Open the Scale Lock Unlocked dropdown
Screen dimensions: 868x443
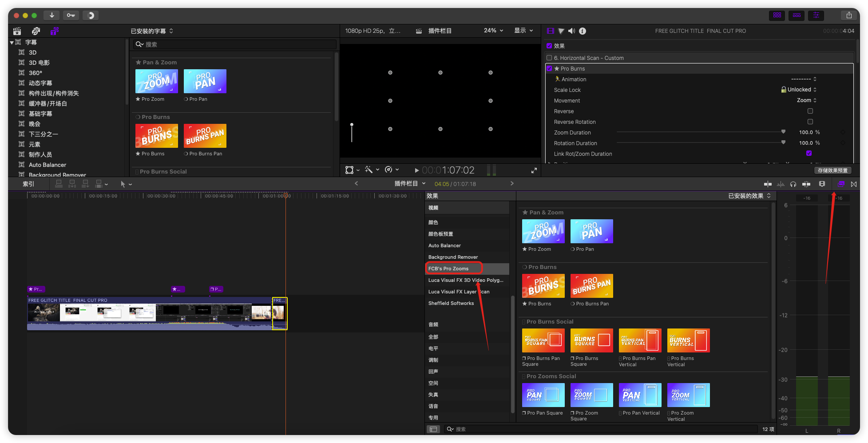coord(799,90)
